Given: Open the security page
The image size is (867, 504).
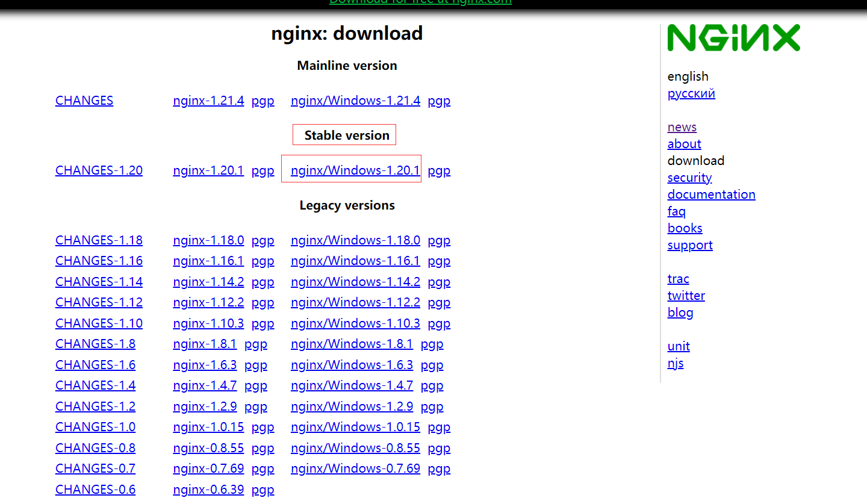Looking at the screenshot, I should click(x=690, y=178).
